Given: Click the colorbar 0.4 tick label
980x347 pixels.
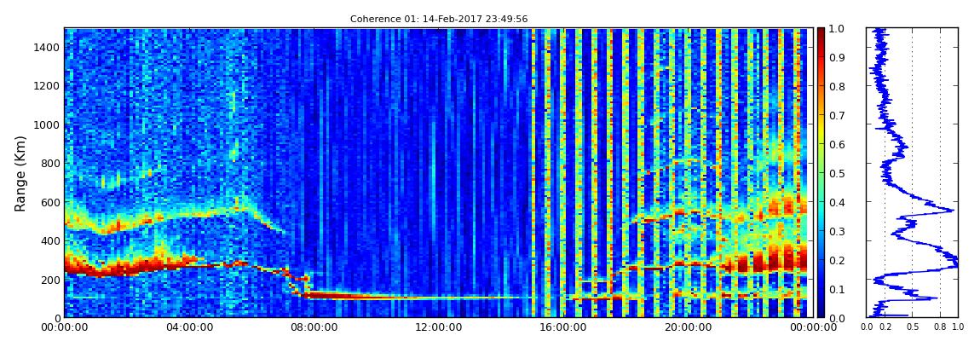Looking at the screenshot, I should 837,203.
